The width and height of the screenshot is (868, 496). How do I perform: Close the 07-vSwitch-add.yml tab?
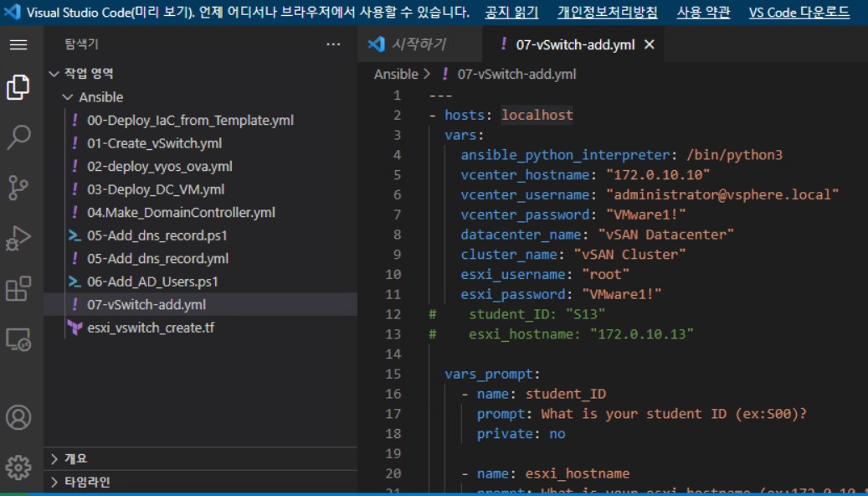(650, 44)
